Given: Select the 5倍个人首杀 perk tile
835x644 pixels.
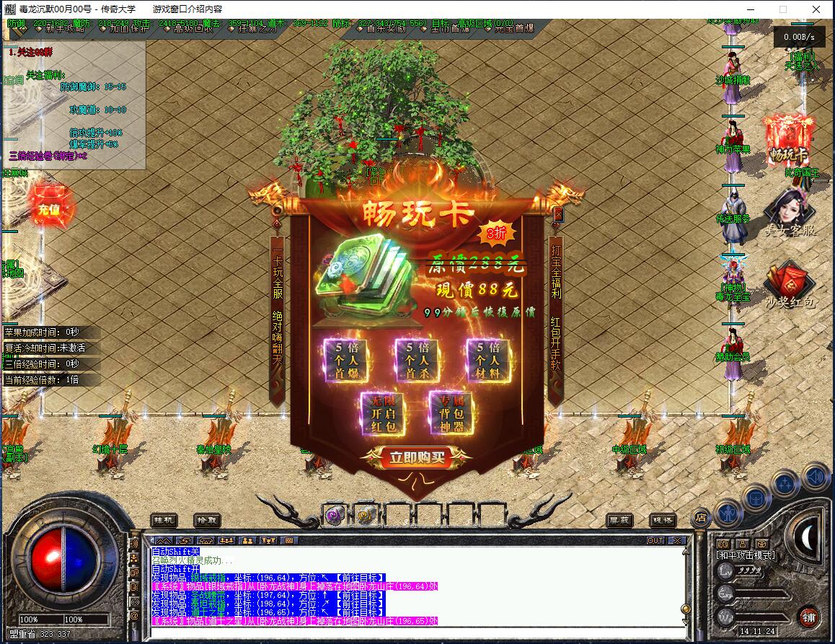Looking at the screenshot, I should pyautogui.click(x=417, y=361).
